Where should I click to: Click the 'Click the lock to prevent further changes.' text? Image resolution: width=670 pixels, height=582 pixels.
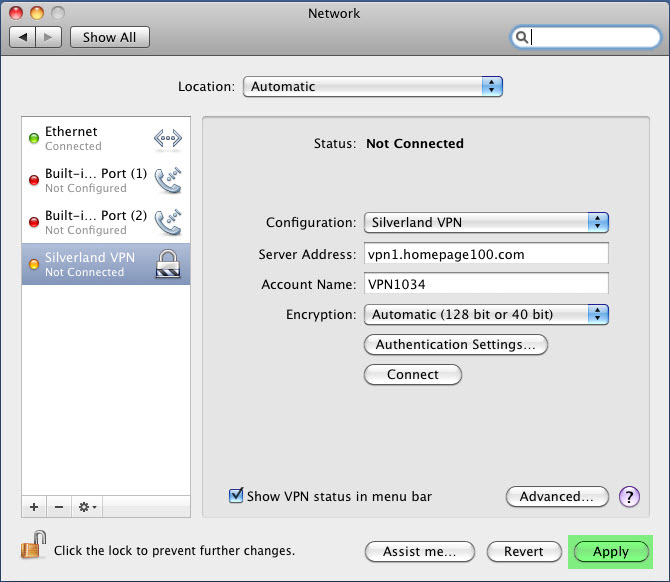tap(174, 550)
